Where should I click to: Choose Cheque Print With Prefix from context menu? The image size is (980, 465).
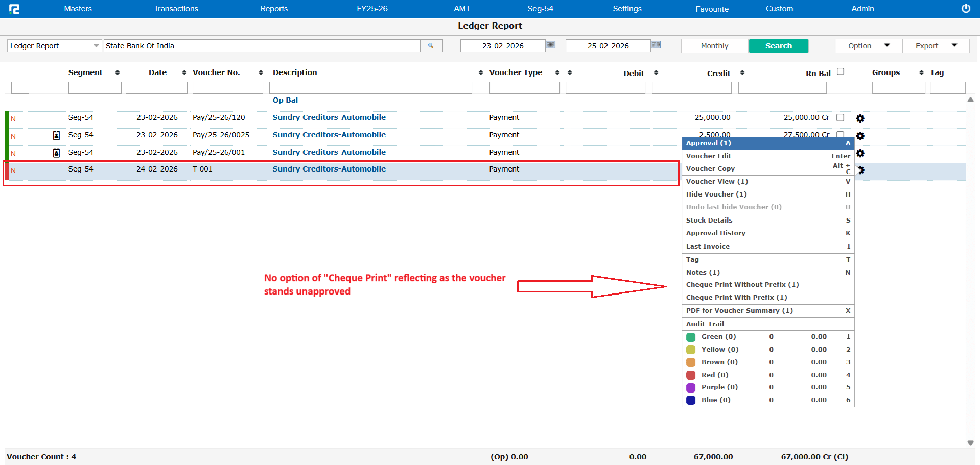click(x=736, y=298)
